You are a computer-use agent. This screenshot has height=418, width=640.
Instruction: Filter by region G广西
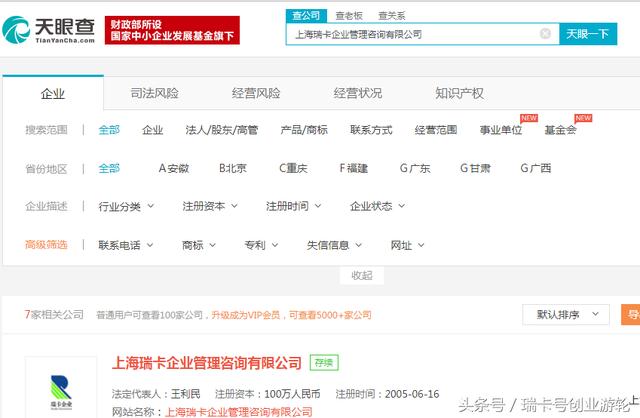click(x=536, y=168)
